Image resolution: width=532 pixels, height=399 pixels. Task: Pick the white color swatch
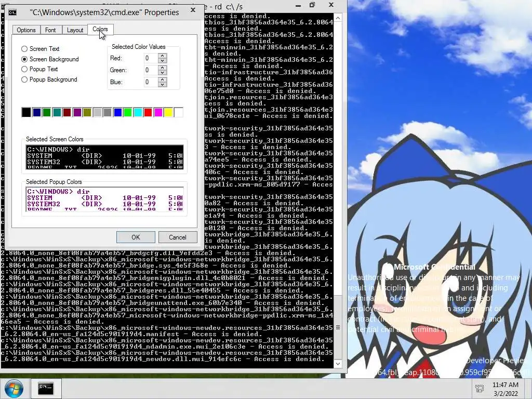179,112
